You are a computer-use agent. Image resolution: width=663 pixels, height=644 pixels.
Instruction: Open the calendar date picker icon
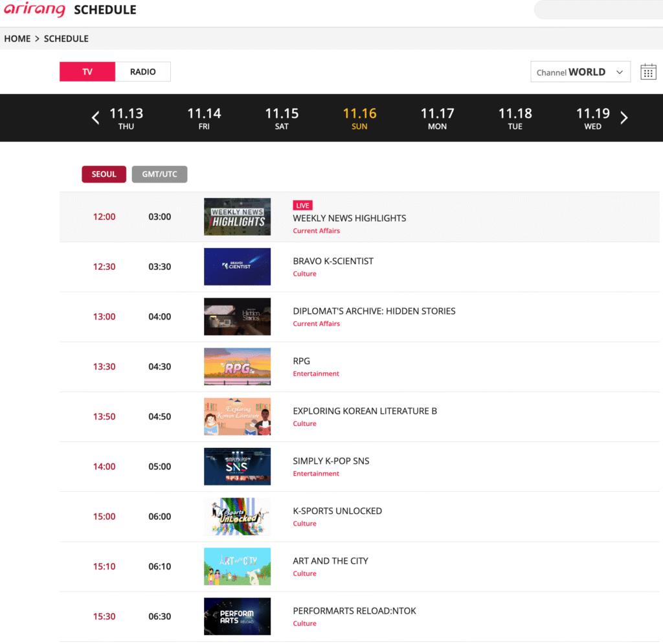[648, 72]
